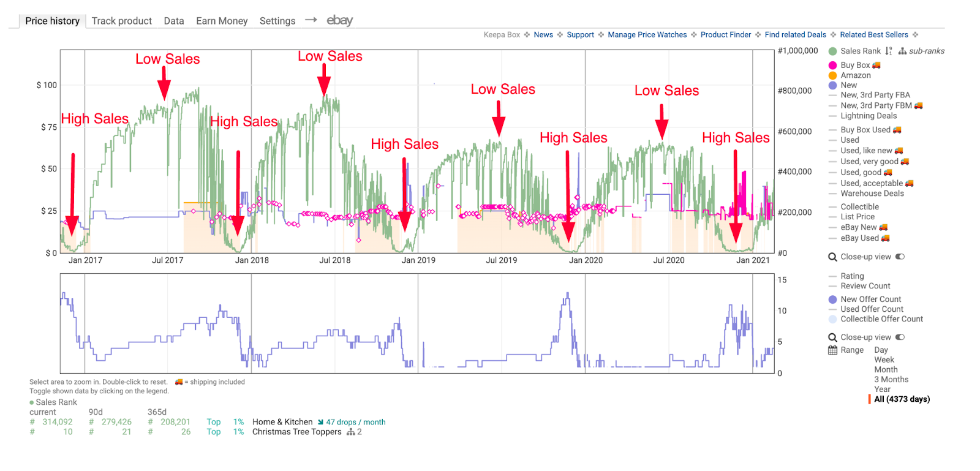Click the arrow icon before the eBay logo
This screenshot has width=980, height=471.
(x=311, y=20)
